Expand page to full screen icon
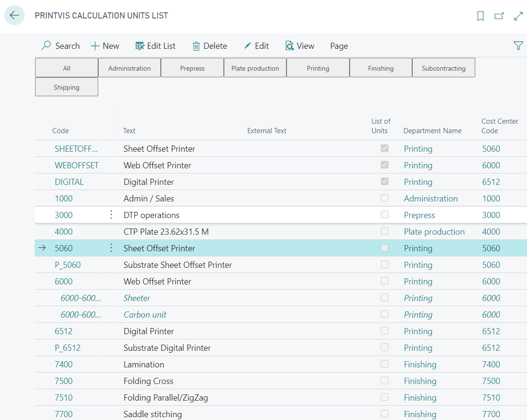Viewport: 527px width, 420px height. pos(518,16)
